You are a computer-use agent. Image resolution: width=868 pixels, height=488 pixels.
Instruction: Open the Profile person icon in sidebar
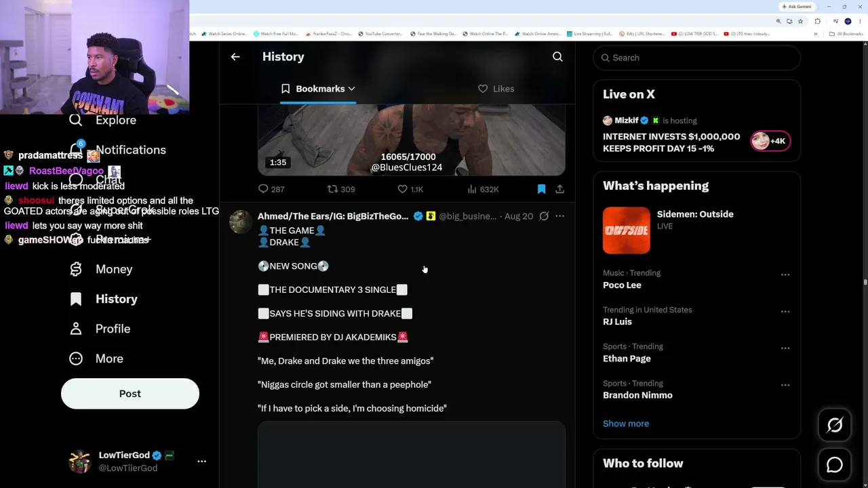tap(76, 329)
